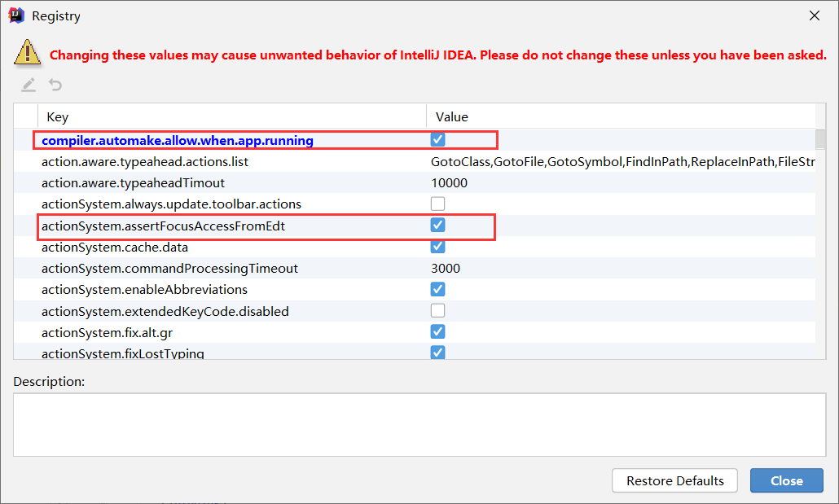This screenshot has width=839, height=504.
Task: Toggle actionSystem.fixLostTyping checkbox
Action: click(437, 352)
